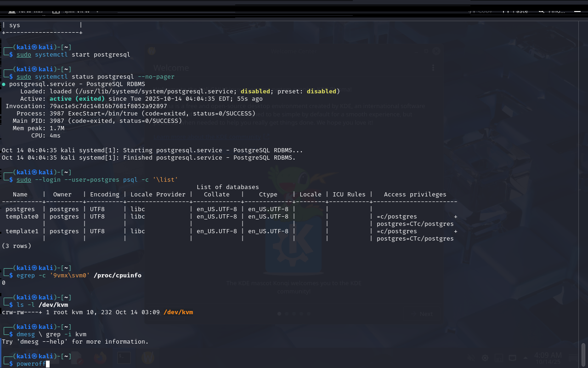Click the Copy button in terminal toolbar

[x=480, y=11]
